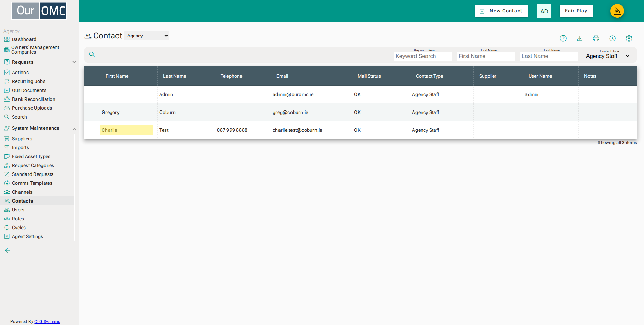Collapse the sidebar with the back arrow
The width and height of the screenshot is (644, 325).
[8, 250]
